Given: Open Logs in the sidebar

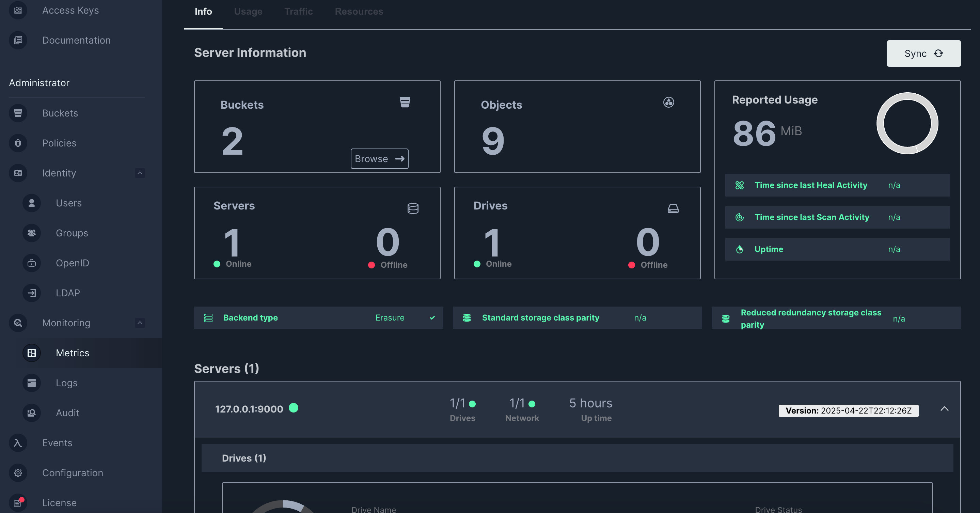Looking at the screenshot, I should pyautogui.click(x=67, y=383).
